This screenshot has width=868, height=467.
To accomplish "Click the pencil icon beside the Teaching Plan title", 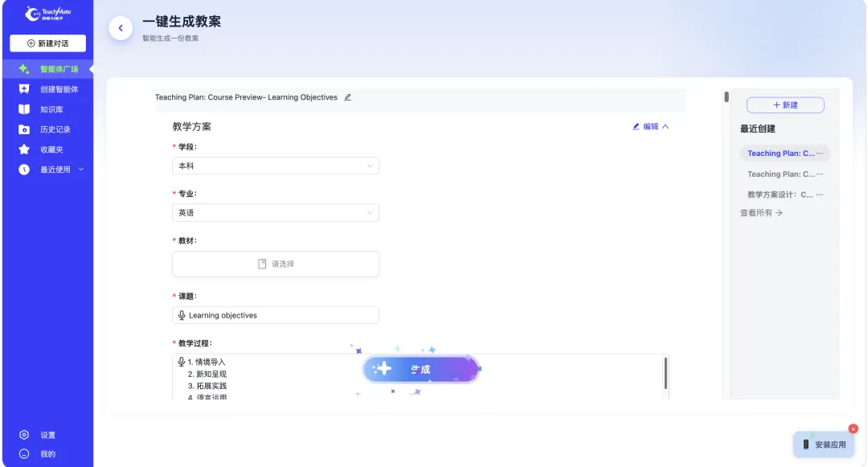I will tap(348, 97).
